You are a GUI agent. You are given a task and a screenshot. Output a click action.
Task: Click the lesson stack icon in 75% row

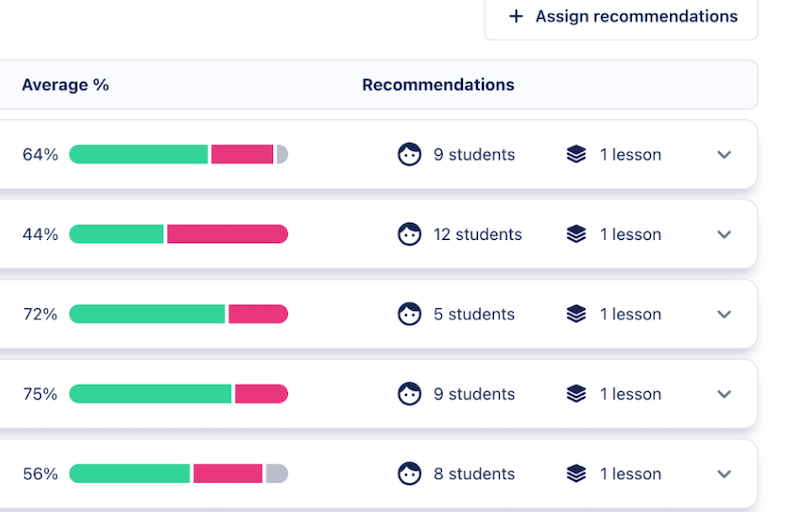click(x=576, y=394)
